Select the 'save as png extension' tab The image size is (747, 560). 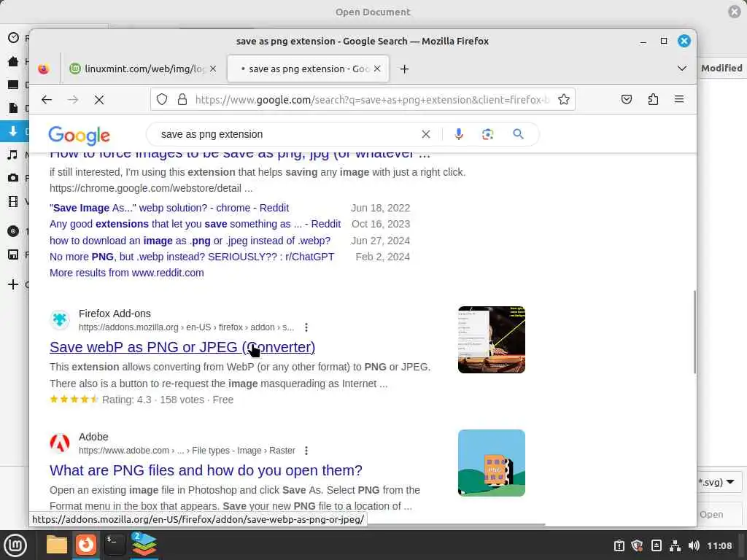point(308,69)
